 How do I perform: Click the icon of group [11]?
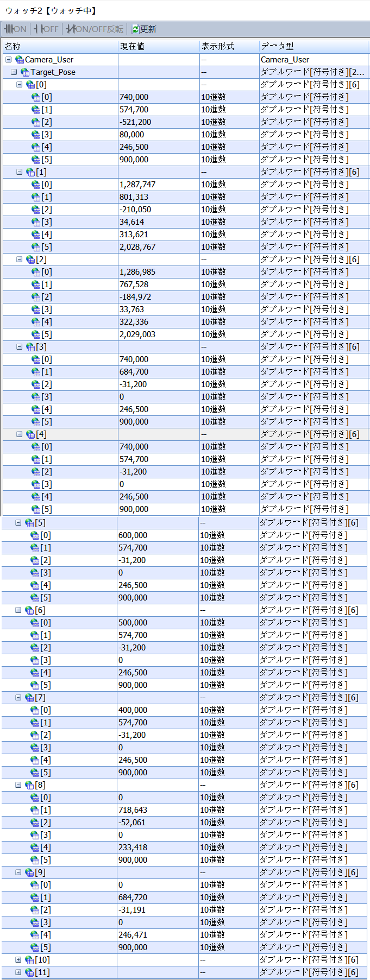(x=29, y=972)
